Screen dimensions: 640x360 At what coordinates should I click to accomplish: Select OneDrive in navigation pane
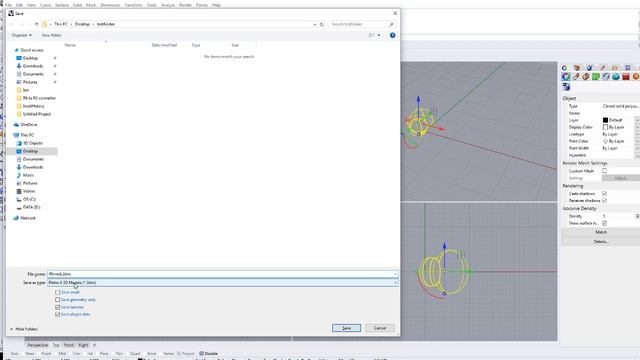pyautogui.click(x=29, y=124)
